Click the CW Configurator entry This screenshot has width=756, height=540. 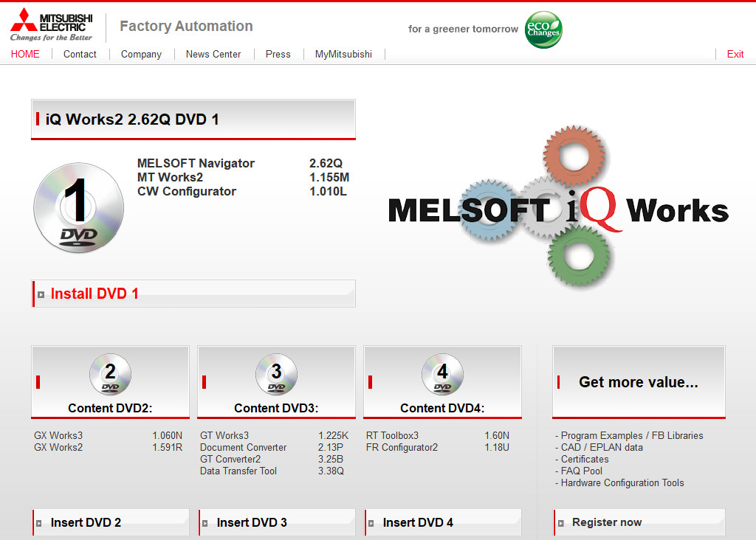pos(187,191)
